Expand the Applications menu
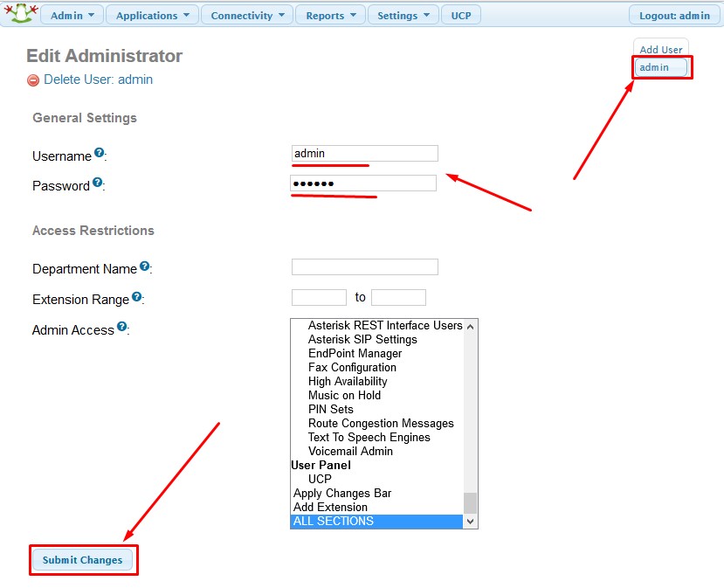Viewport: 724px width, 588px height. pos(152,16)
